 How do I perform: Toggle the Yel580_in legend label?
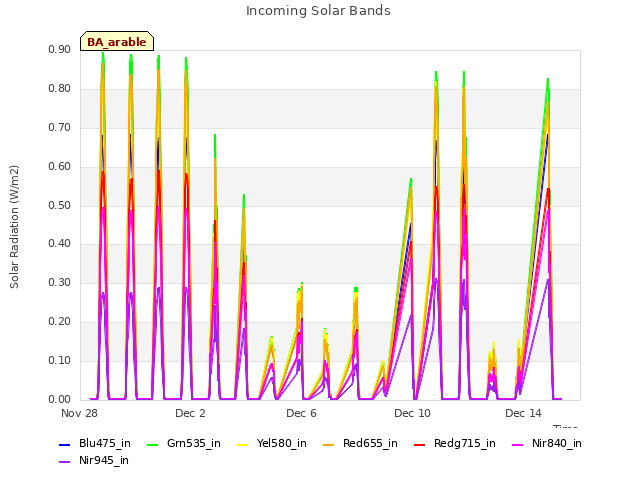pyautogui.click(x=282, y=443)
